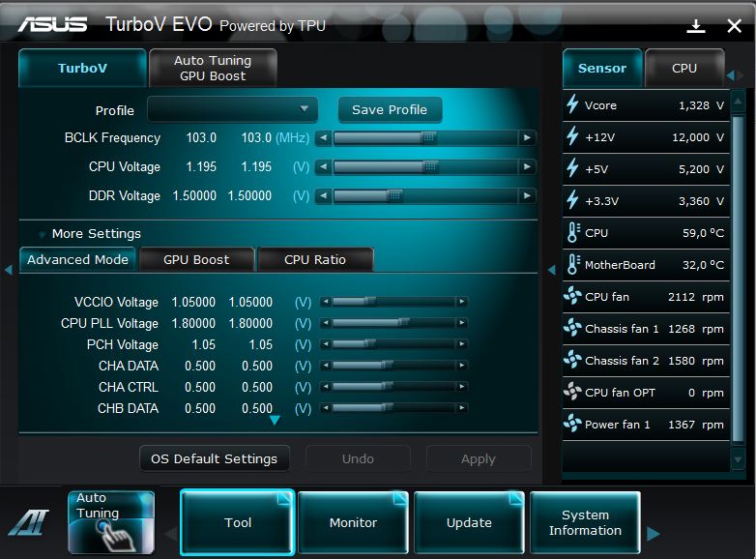The height and width of the screenshot is (559, 756).
Task: Increase CHA DATA with right arrow
Action: pos(462,366)
